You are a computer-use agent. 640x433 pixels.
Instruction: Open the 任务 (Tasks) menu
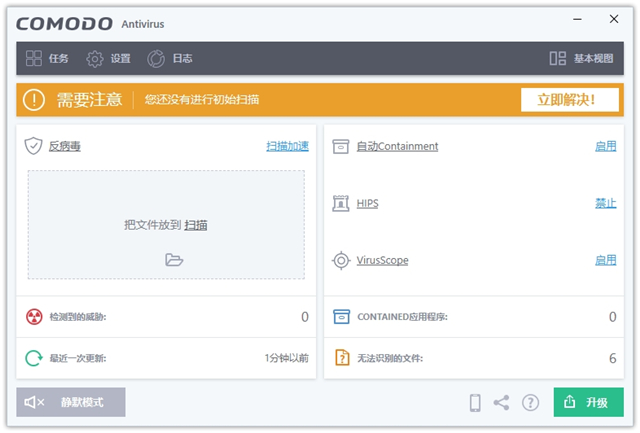(x=47, y=58)
